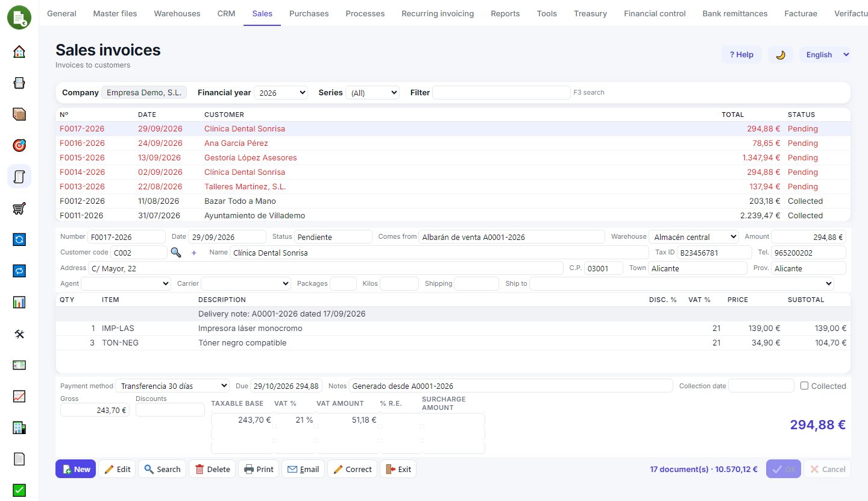
Task: Open the purchases shopping cart sidebar icon
Action: pos(19,208)
